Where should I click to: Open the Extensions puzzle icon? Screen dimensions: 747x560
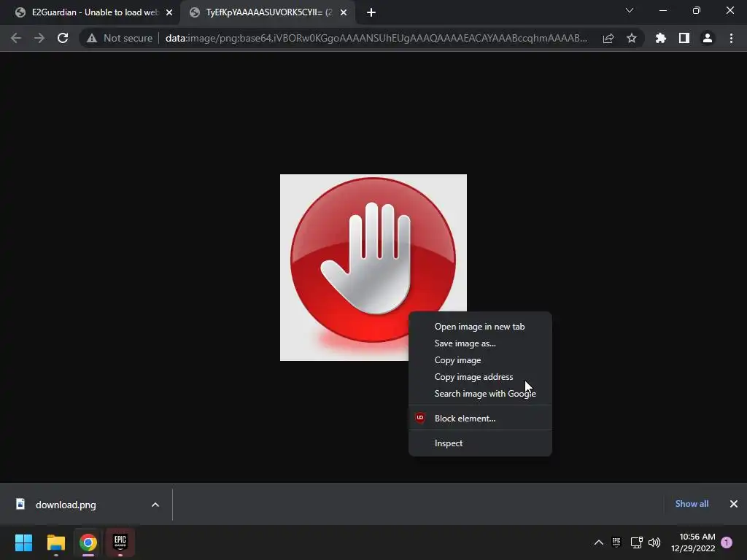pyautogui.click(x=661, y=38)
